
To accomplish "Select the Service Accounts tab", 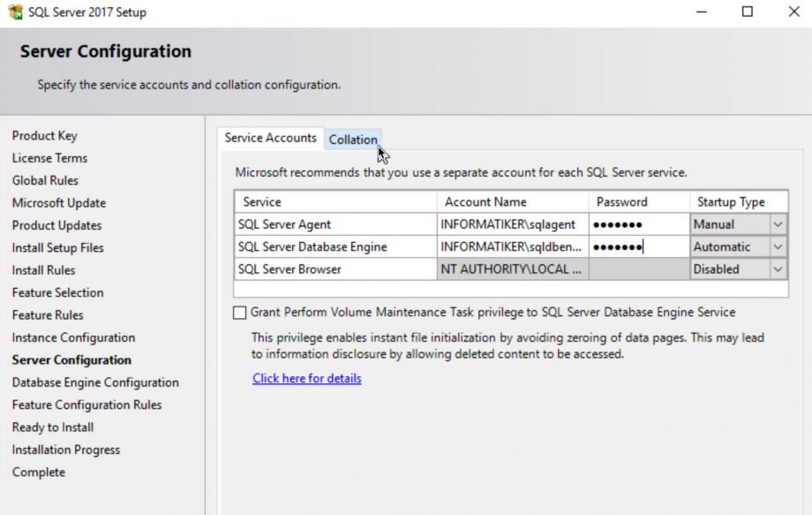I will (270, 138).
